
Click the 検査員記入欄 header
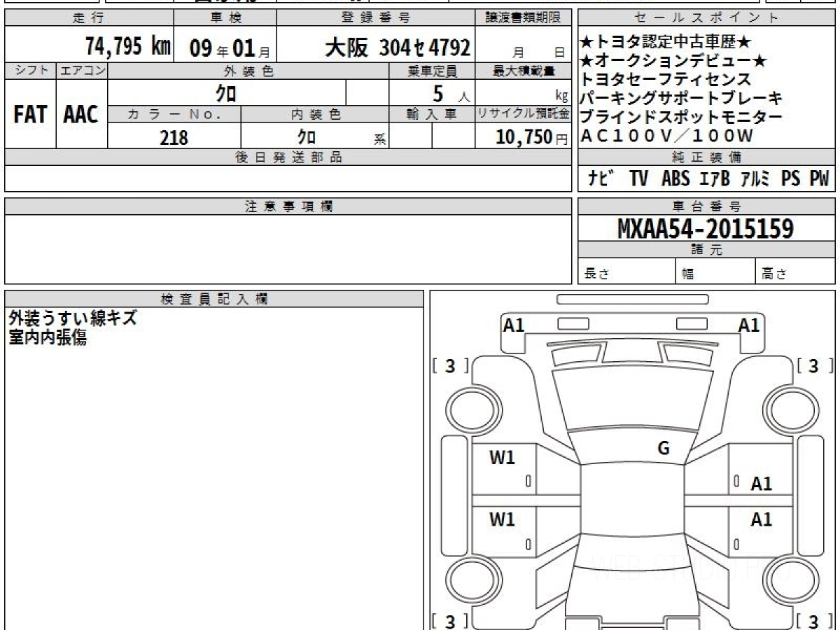pyautogui.click(x=214, y=299)
